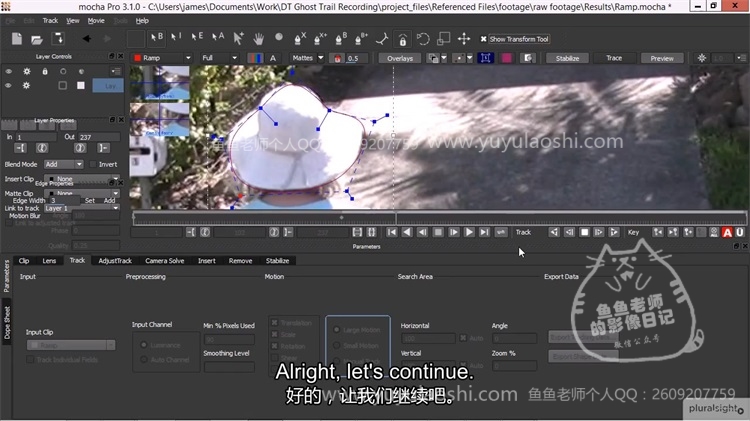Click the Overlays button
750x421 pixels.
400,58
